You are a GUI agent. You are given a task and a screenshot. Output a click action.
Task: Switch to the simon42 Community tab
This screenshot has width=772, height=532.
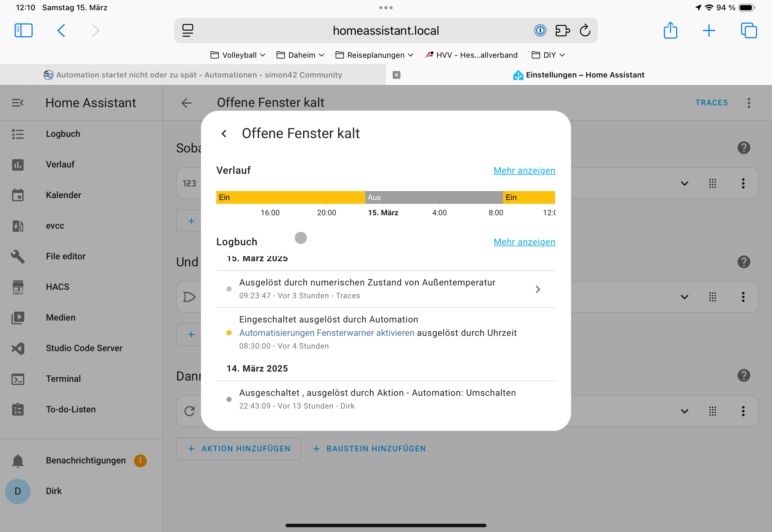193,75
